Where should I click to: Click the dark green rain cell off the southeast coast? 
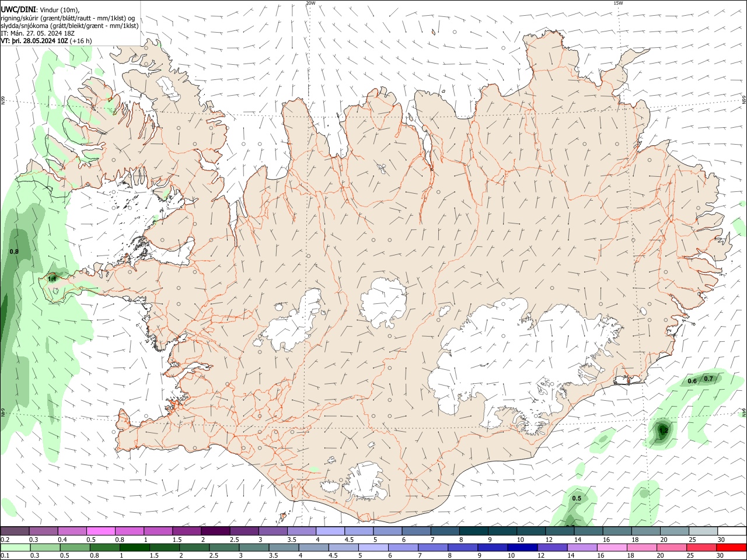point(663,431)
